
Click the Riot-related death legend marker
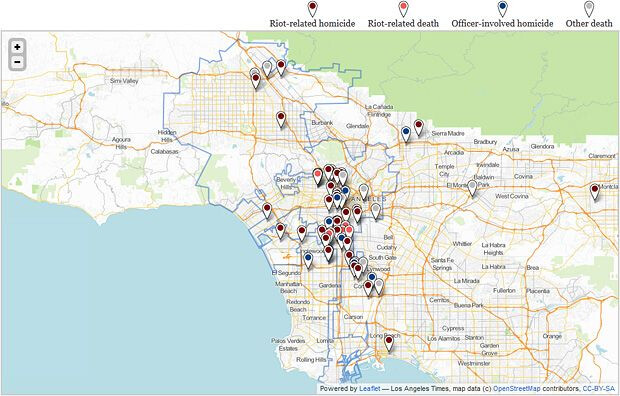point(403,9)
